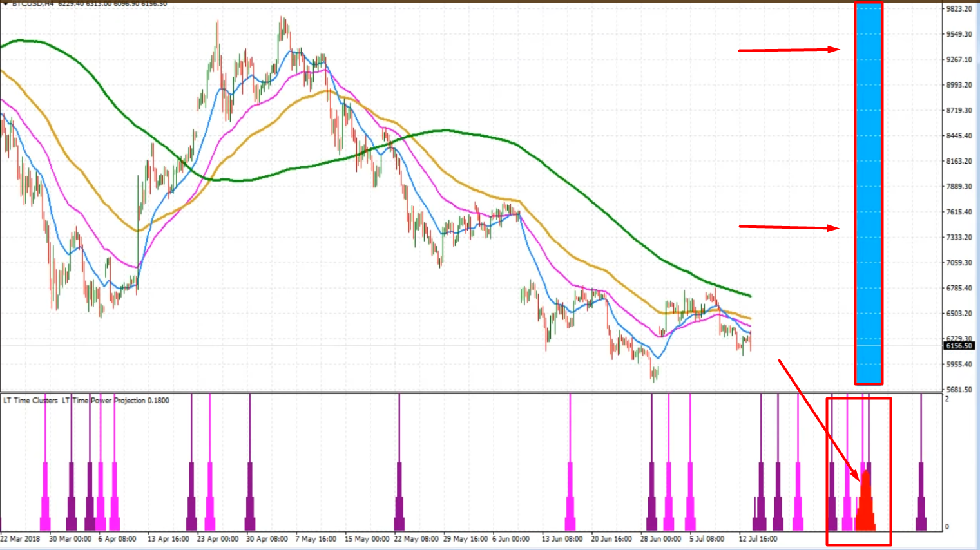The image size is (980, 550).
Task: Click the 5 Jul 08:00 time label
Action: pyautogui.click(x=707, y=539)
